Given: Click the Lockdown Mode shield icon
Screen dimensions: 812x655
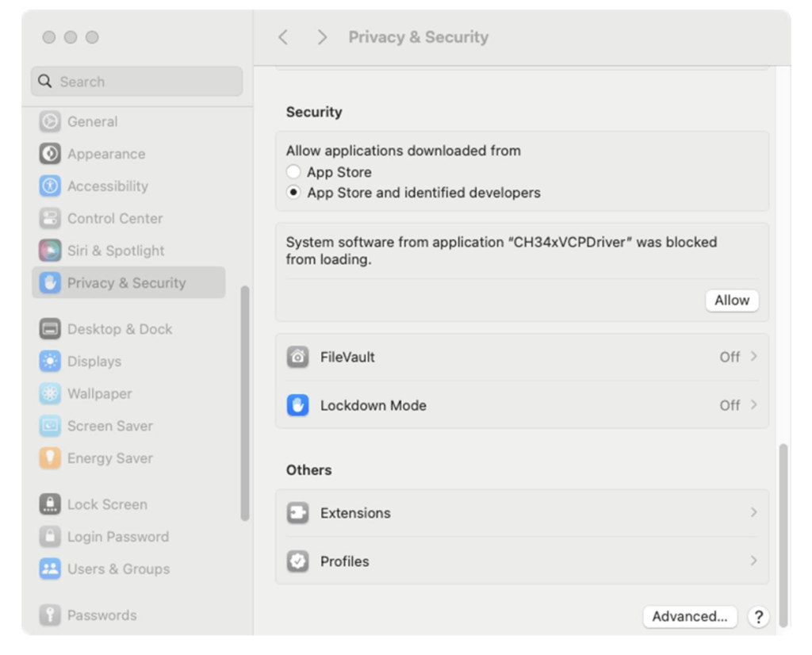Looking at the screenshot, I should tap(297, 404).
